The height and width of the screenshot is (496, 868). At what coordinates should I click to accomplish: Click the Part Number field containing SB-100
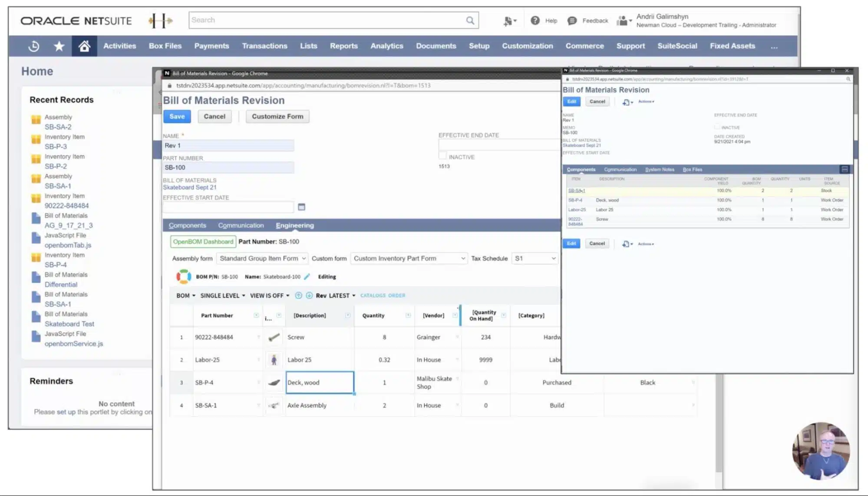point(228,168)
